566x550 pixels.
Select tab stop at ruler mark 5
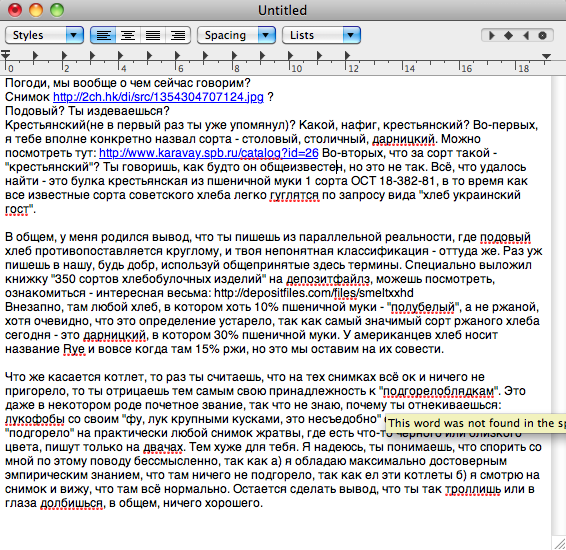[149, 56]
